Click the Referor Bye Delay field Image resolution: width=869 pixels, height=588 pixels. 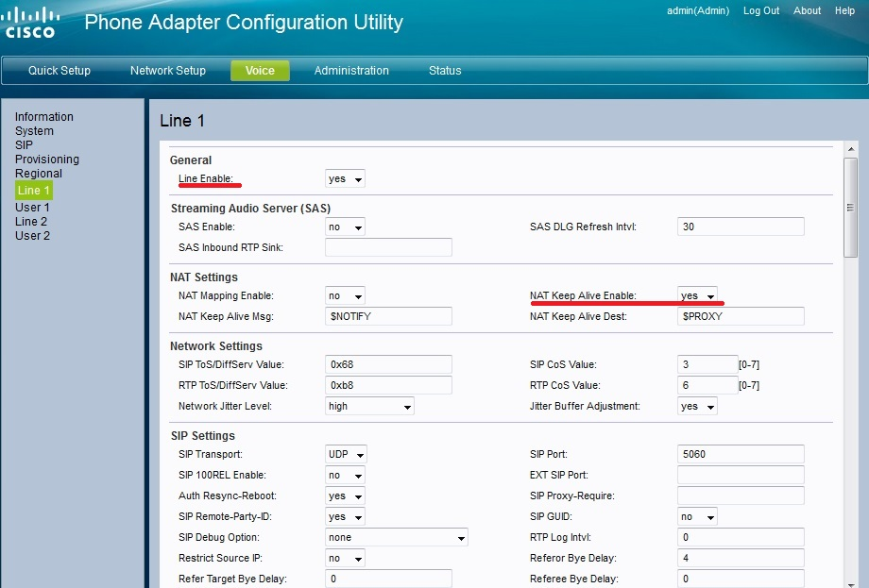tap(741, 559)
